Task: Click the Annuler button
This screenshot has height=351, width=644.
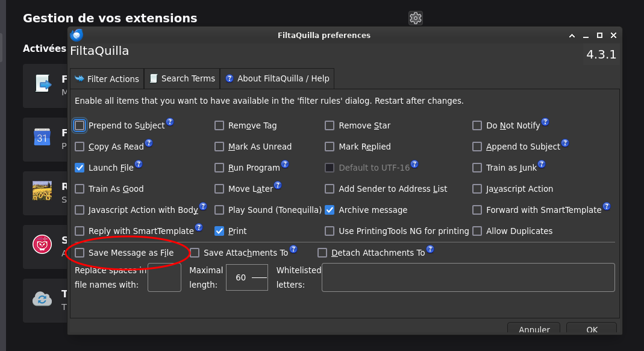Action: click(534, 329)
